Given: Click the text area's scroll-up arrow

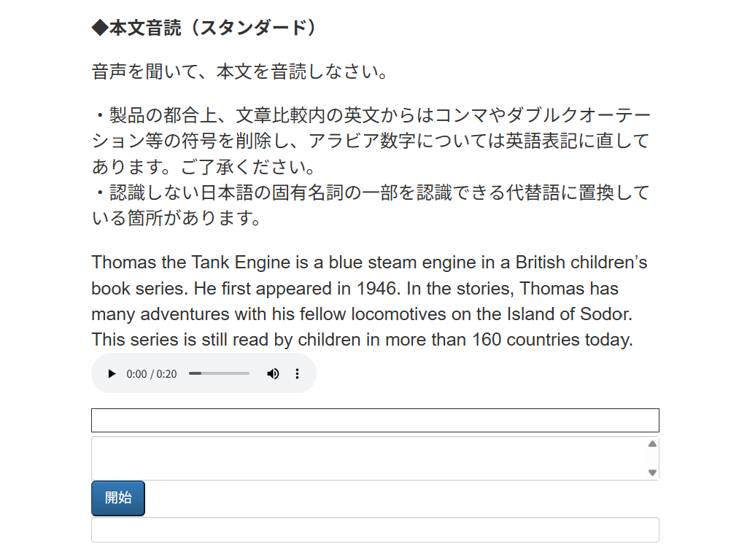Looking at the screenshot, I should point(652,444).
